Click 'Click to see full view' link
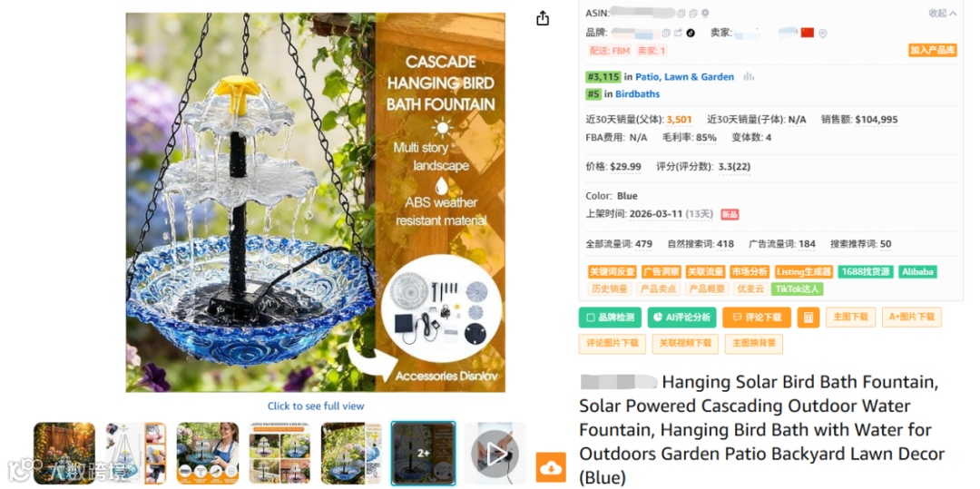 click(316, 406)
